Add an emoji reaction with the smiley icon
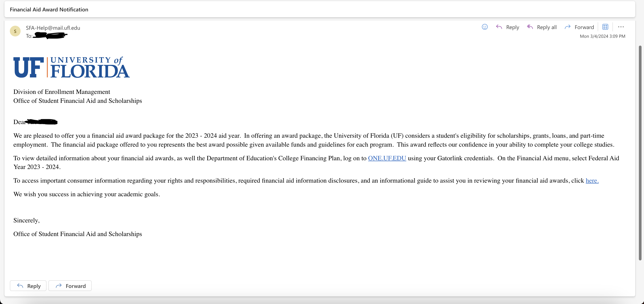The height and width of the screenshot is (304, 644). pos(485,27)
